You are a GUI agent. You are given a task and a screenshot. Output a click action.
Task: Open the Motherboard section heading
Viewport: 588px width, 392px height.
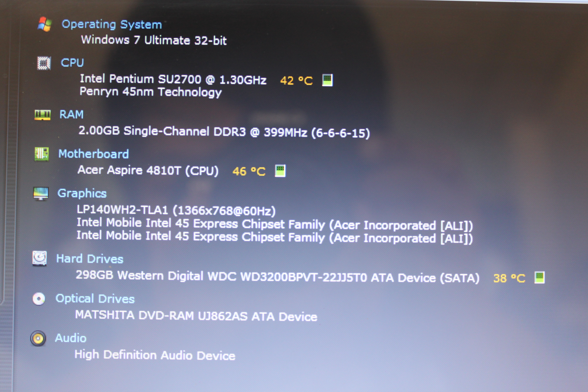click(x=93, y=154)
